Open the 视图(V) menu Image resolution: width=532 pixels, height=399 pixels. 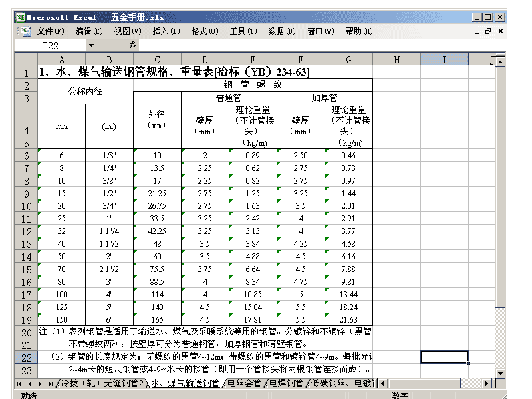pyautogui.click(x=128, y=31)
